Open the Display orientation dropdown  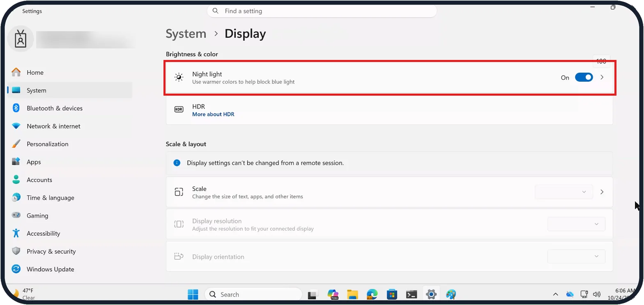(x=576, y=257)
